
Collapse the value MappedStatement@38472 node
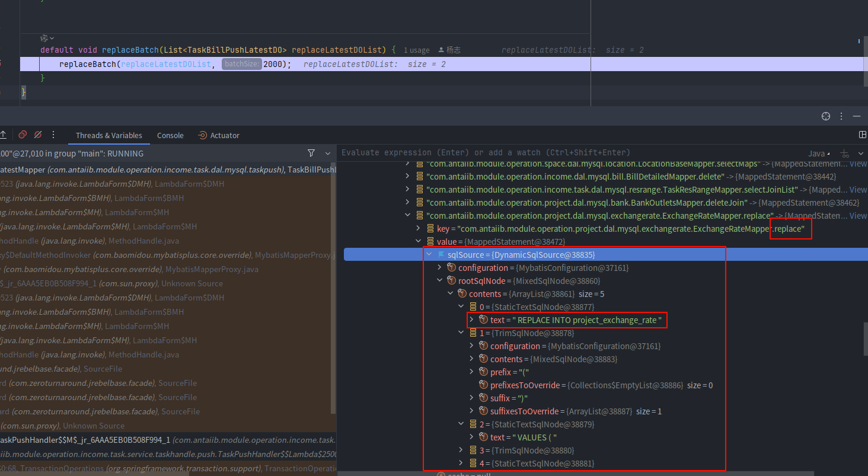418,242
